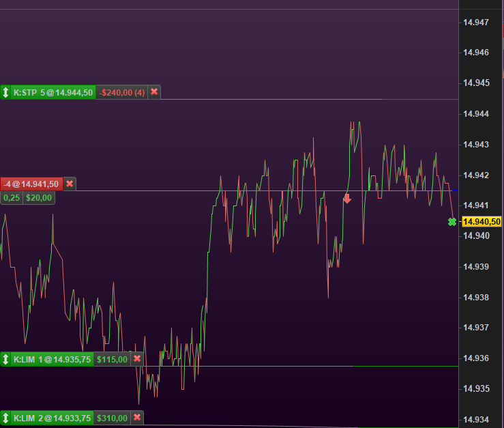Close the -4@14.941,50 position
The image size is (504, 428).
pos(70,184)
